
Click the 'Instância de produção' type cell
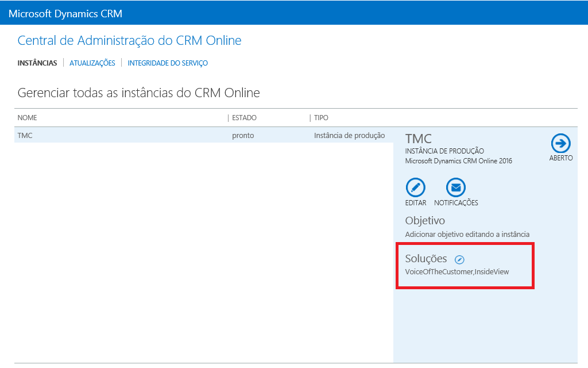349,136
